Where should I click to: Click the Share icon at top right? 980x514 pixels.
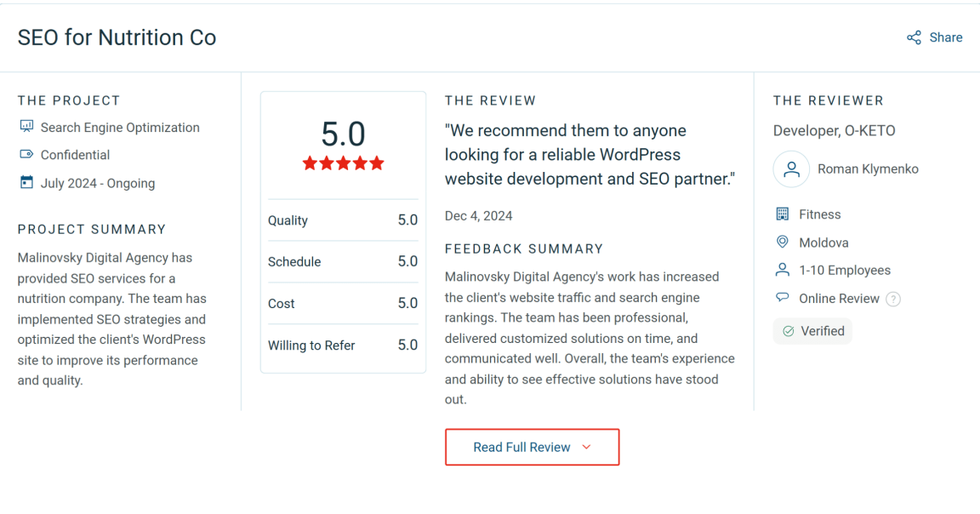point(914,37)
